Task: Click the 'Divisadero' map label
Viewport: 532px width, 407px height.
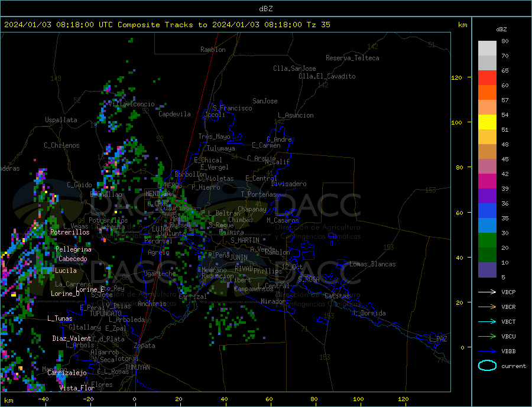Action: (x=288, y=184)
